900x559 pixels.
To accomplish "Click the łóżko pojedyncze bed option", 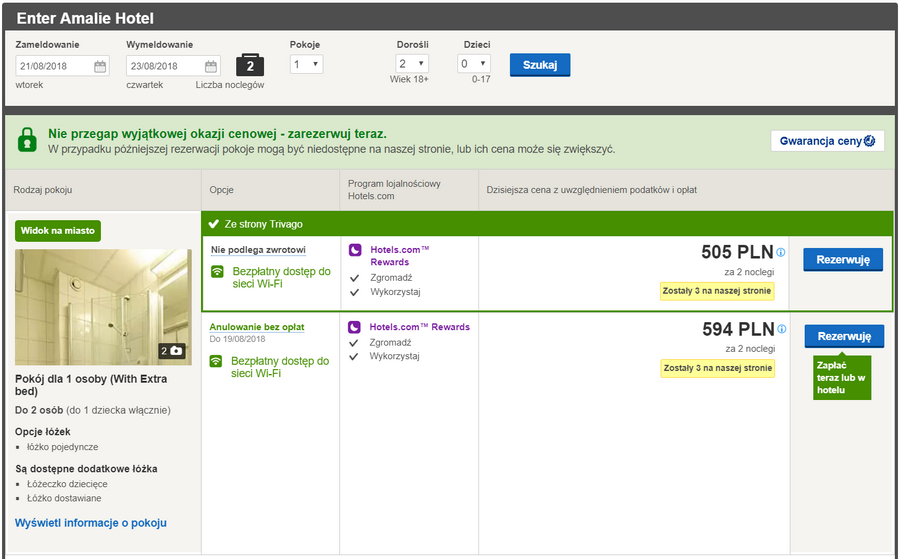I will tap(63, 447).
